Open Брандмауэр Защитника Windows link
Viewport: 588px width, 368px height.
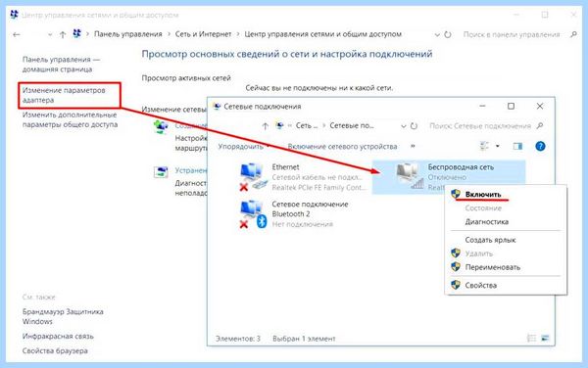(x=63, y=316)
